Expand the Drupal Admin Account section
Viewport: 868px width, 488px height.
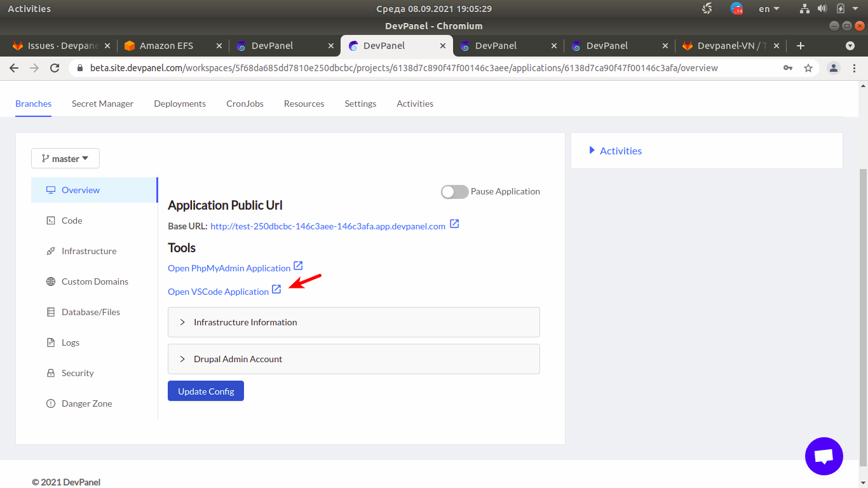point(353,359)
